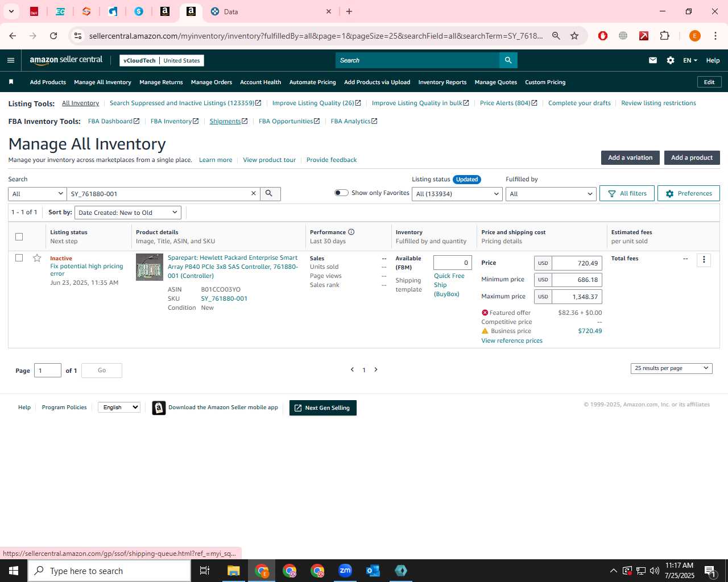Viewport: 728px width, 582px height.
Task: Go to next results page arrow
Action: [376, 369]
